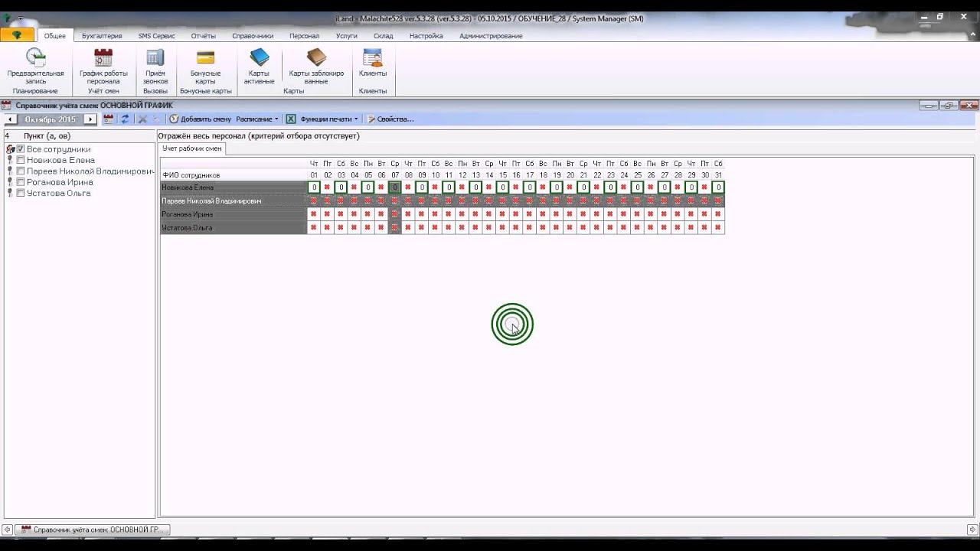Click the Октябрь 2015 month field

click(x=51, y=119)
